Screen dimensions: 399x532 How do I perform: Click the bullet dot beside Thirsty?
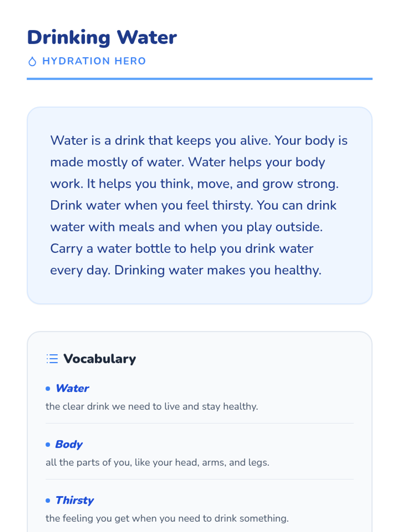(48, 500)
